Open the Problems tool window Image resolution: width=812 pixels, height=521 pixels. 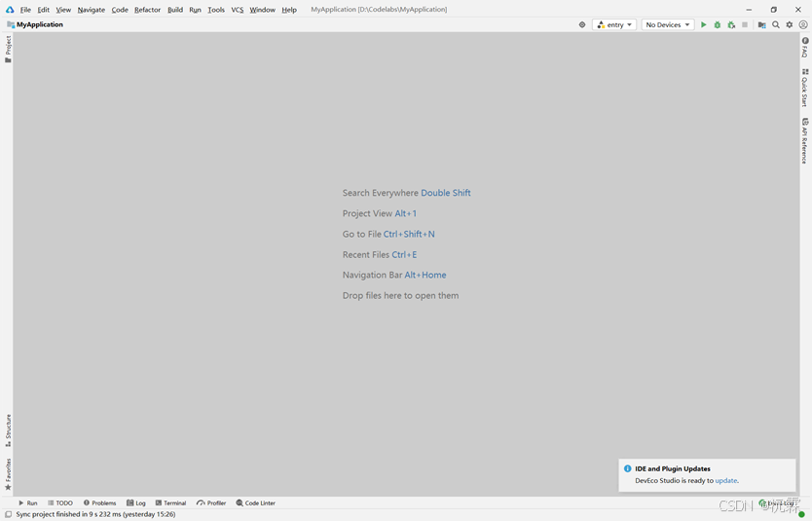99,502
